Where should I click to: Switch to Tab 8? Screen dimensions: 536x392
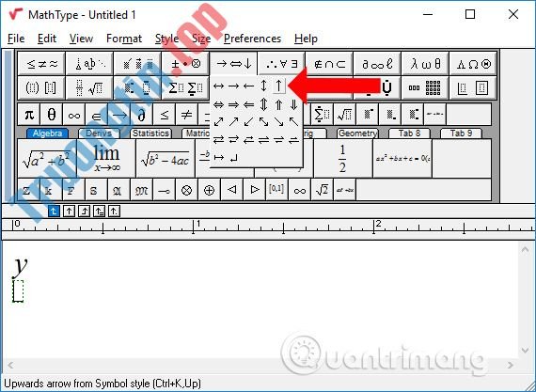click(409, 133)
